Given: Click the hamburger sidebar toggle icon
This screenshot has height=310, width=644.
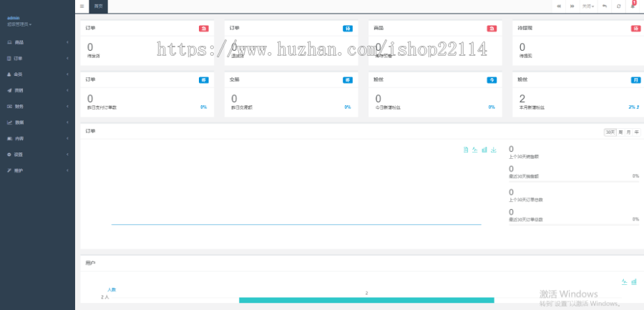Looking at the screenshot, I should [82, 6].
